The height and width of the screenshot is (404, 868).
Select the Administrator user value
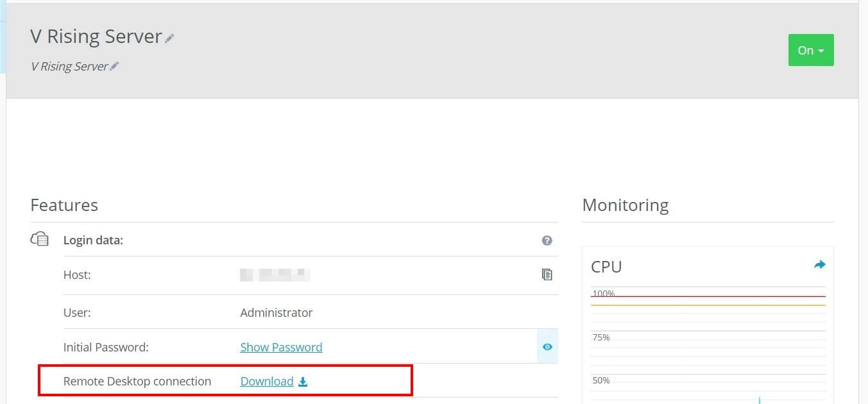pos(277,313)
